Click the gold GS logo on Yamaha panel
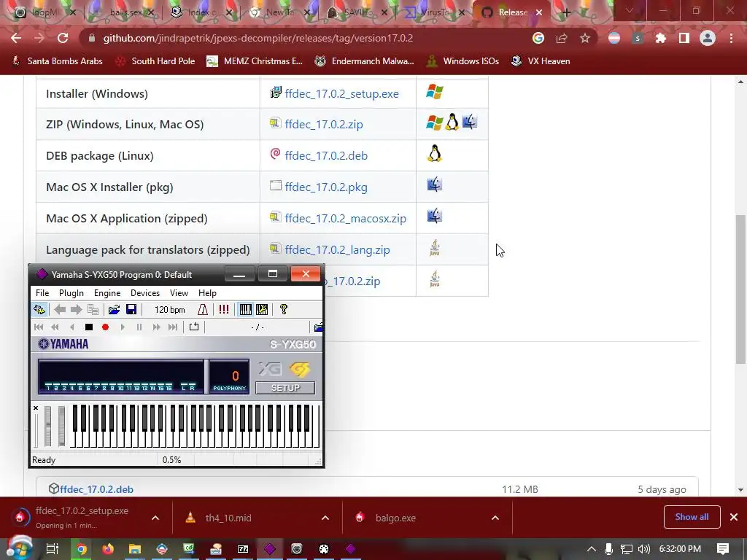Image resolution: width=747 pixels, height=560 pixels. [x=300, y=369]
